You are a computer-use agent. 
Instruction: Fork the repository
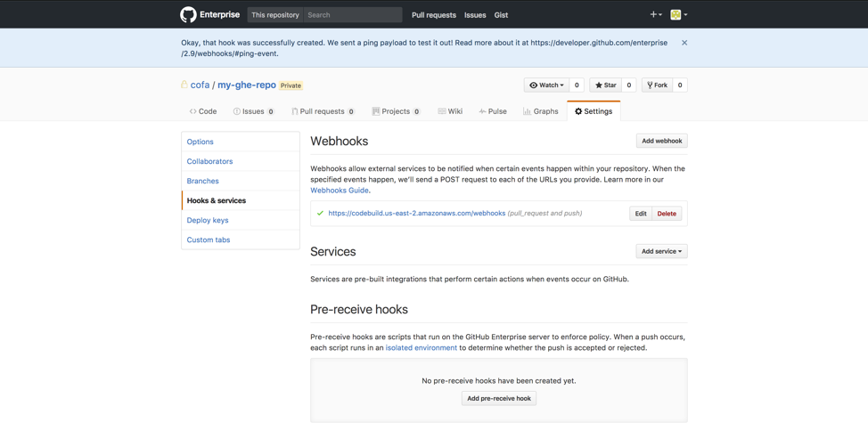click(x=657, y=85)
